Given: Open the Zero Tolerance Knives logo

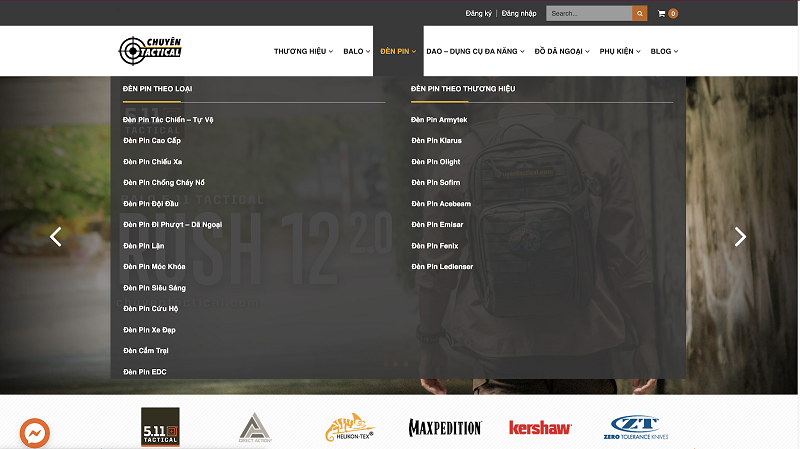Looking at the screenshot, I should (x=636, y=428).
